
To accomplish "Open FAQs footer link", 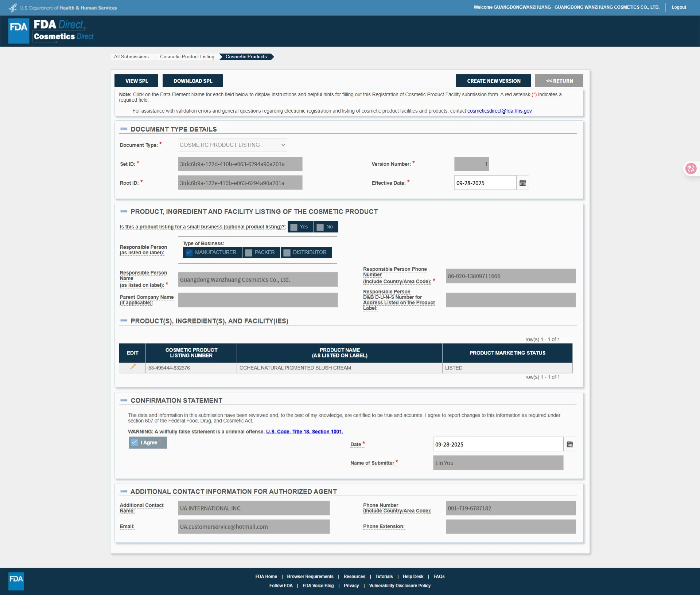I will coord(439,576).
